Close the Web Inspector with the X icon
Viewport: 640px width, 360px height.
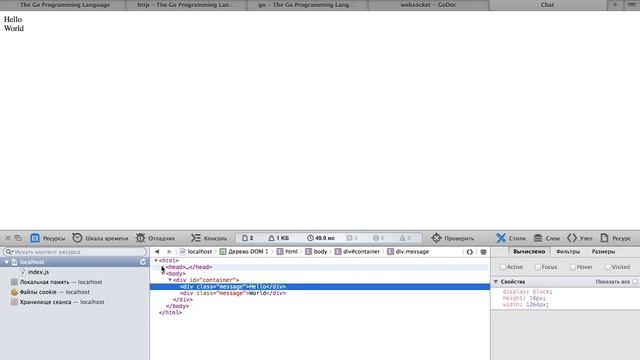pyautogui.click(x=8, y=238)
